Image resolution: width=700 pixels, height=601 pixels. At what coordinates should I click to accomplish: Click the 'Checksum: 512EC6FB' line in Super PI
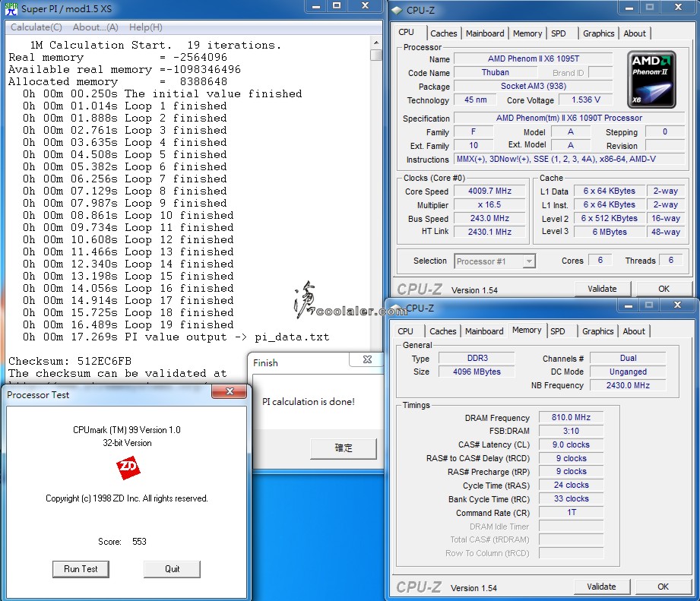[x=70, y=361]
